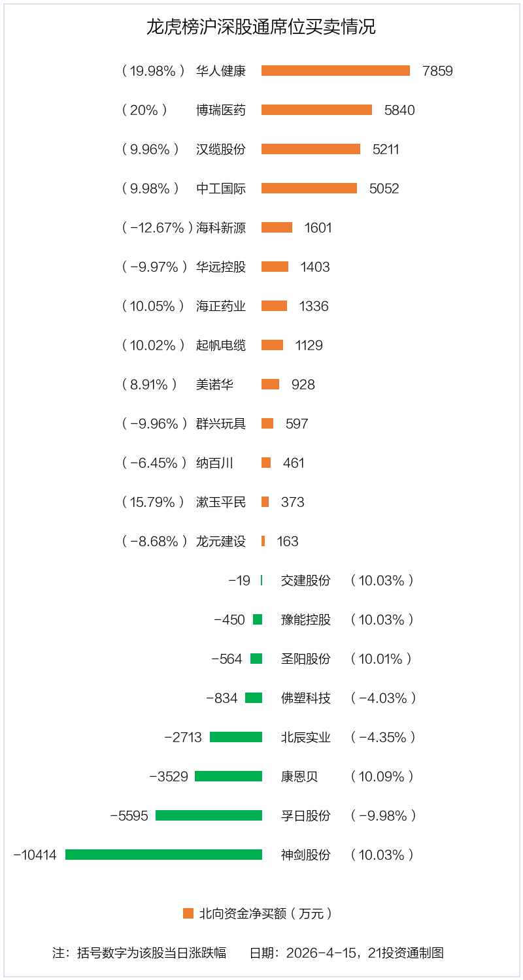Click the 起帆电缆 stock name
Screen dimensions: 523x980
point(221,345)
